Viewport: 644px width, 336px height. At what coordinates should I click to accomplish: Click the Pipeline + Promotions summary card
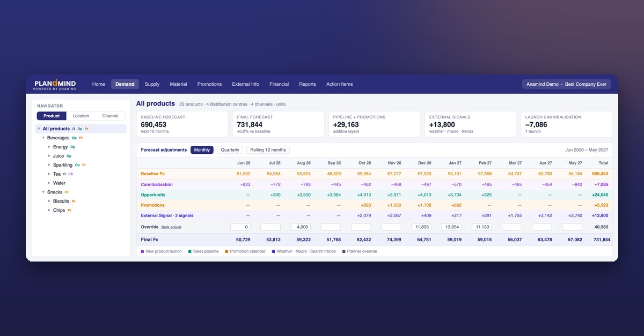[x=375, y=124]
